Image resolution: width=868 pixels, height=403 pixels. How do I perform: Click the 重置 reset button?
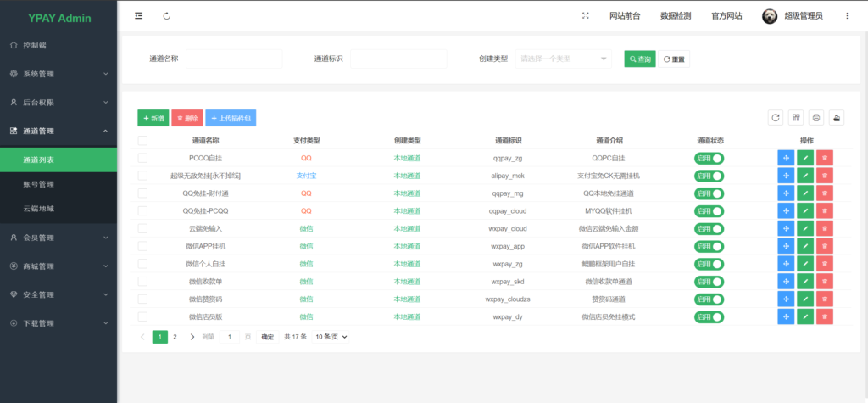[x=674, y=59]
